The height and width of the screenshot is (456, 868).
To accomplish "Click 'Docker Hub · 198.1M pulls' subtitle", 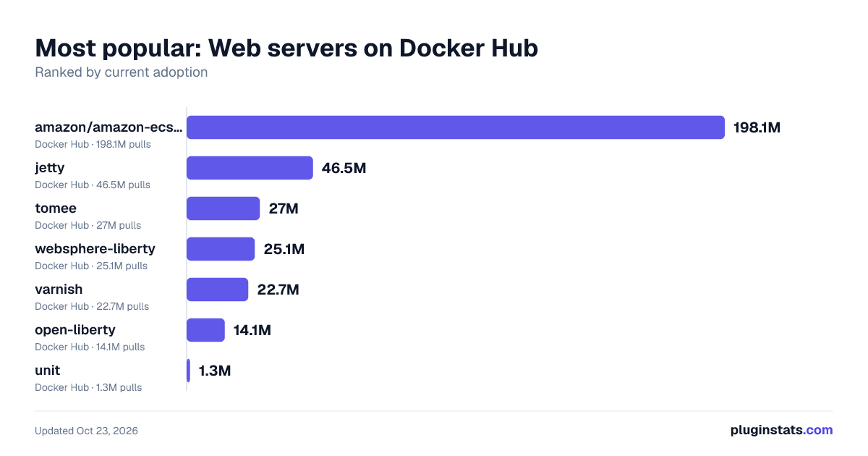I will pyautogui.click(x=93, y=144).
